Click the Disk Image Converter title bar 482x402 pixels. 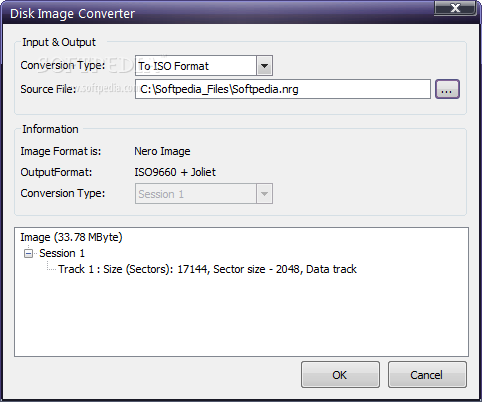[217, 13]
